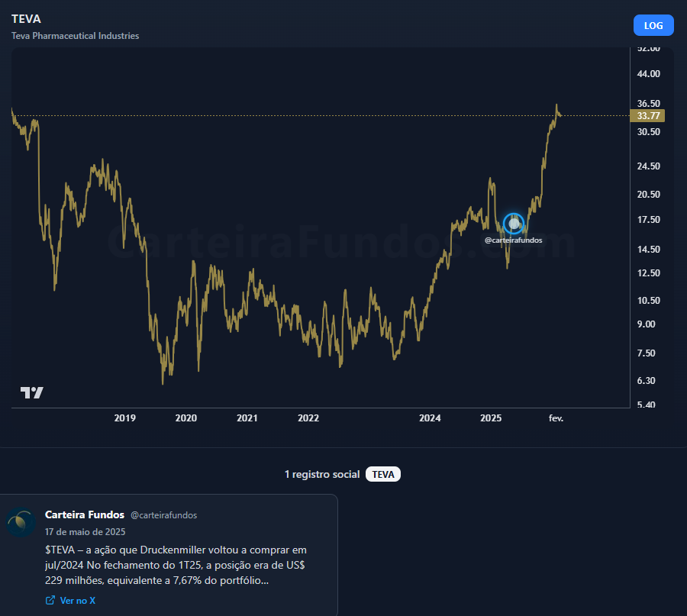
Task: Toggle logarithmic scale via LOG button
Action: coord(653,25)
